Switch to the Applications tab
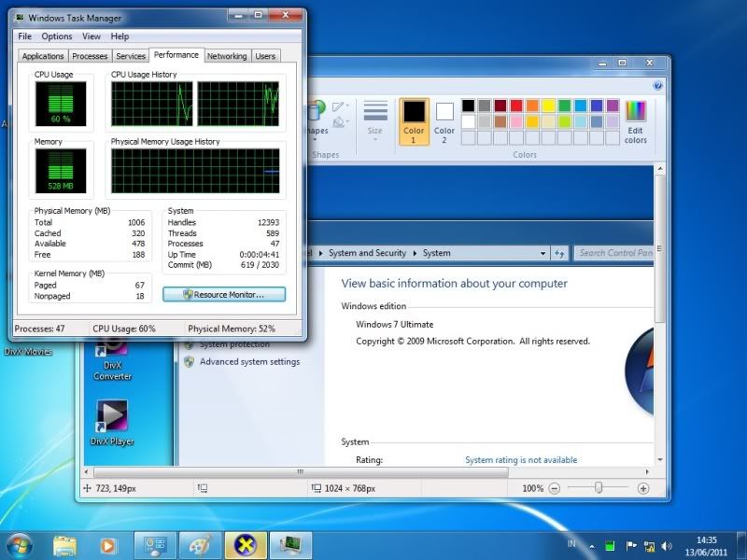Viewport: 747px width, 560px height. [43, 56]
